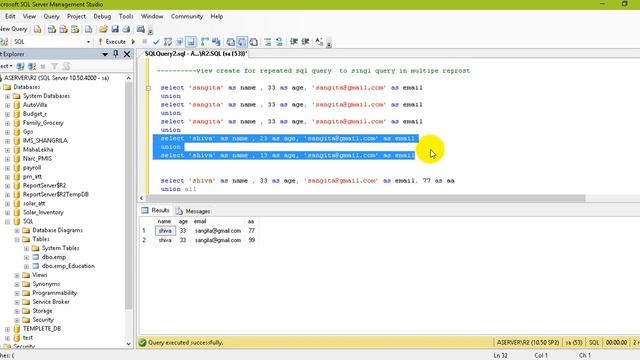Click the Comment out selected lines icon
The image size is (640, 360).
[x=268, y=42]
